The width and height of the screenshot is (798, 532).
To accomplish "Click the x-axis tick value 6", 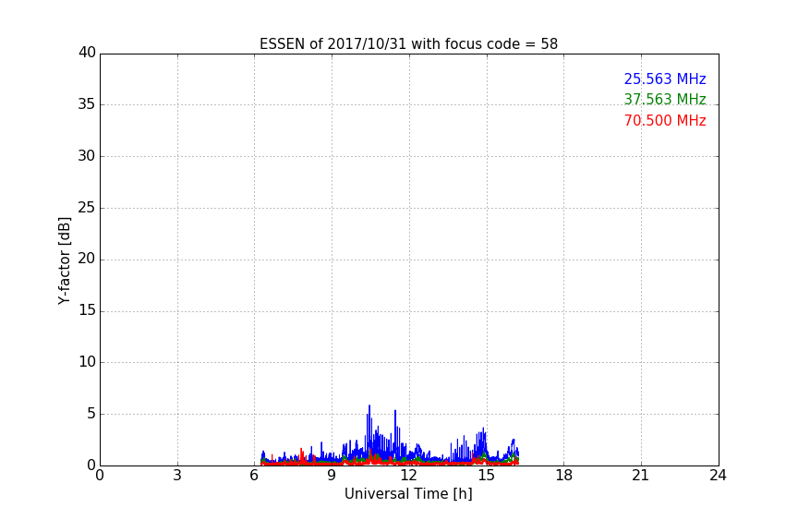I will 254,476.
